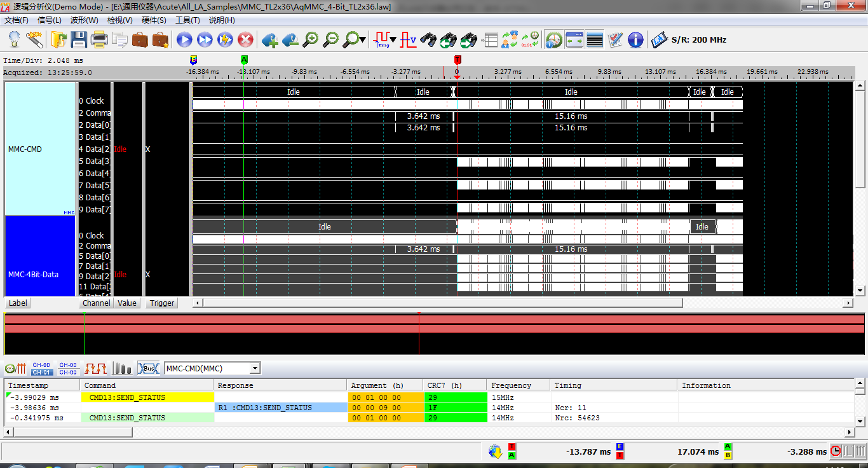Toggle the CH-00/CH-01 channel view button

point(41,368)
